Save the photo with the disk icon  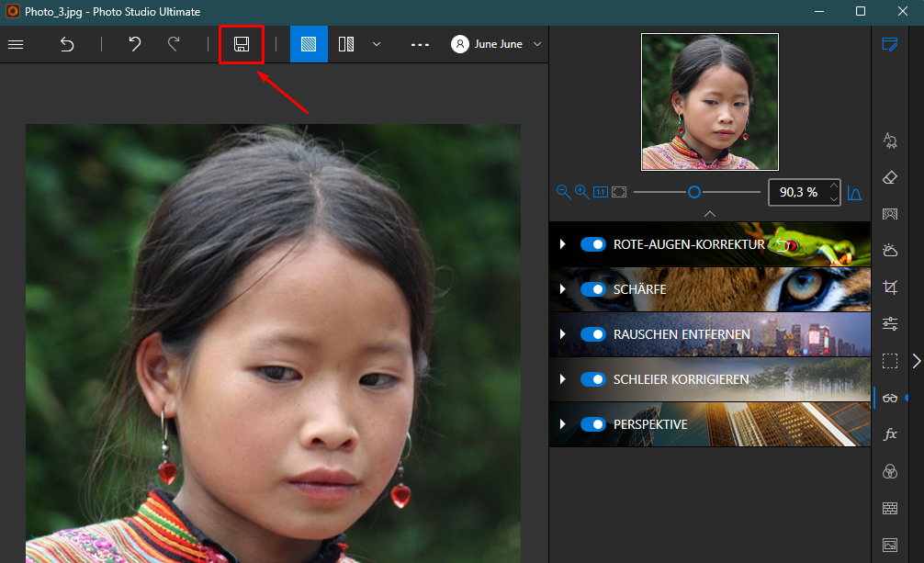(x=241, y=44)
